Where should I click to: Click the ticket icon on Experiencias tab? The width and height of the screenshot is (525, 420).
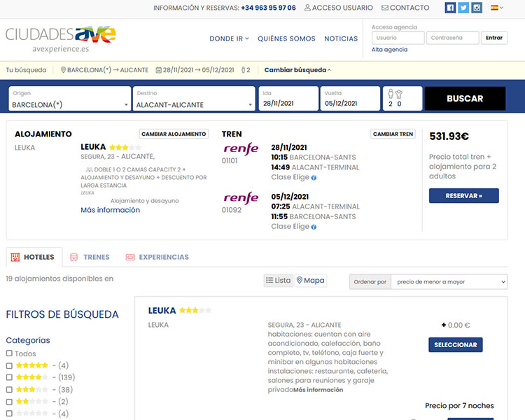[x=130, y=257]
